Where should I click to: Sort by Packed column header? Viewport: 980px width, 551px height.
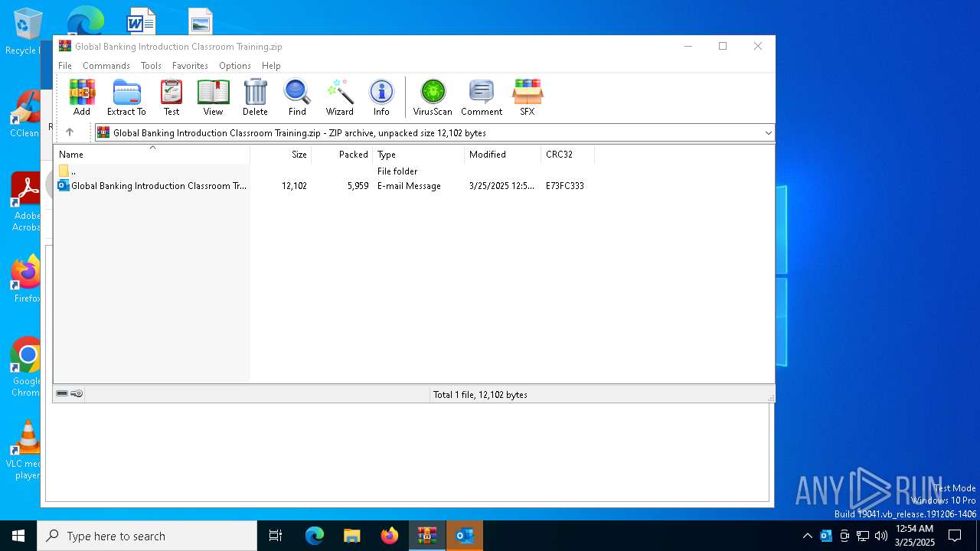click(342, 155)
